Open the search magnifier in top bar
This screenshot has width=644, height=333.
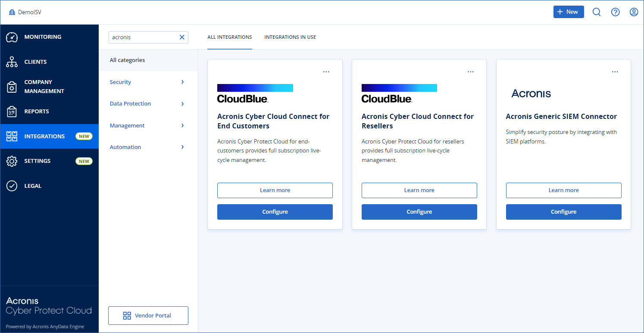click(597, 12)
